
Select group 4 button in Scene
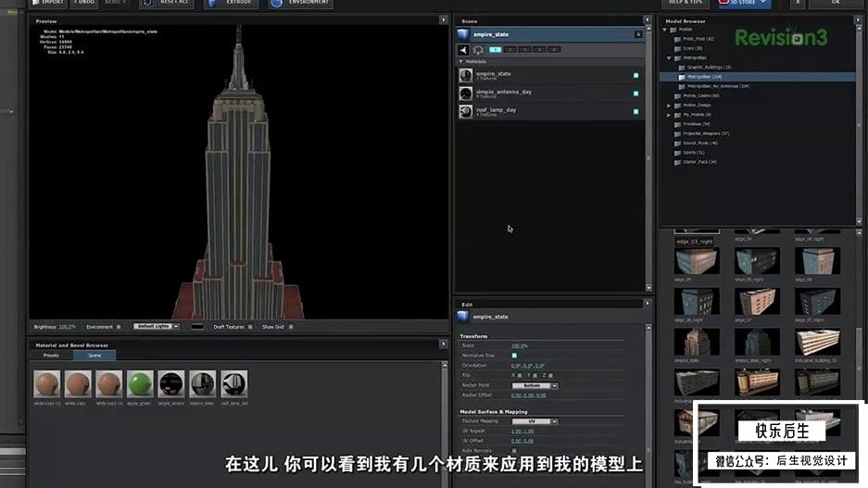coord(539,50)
